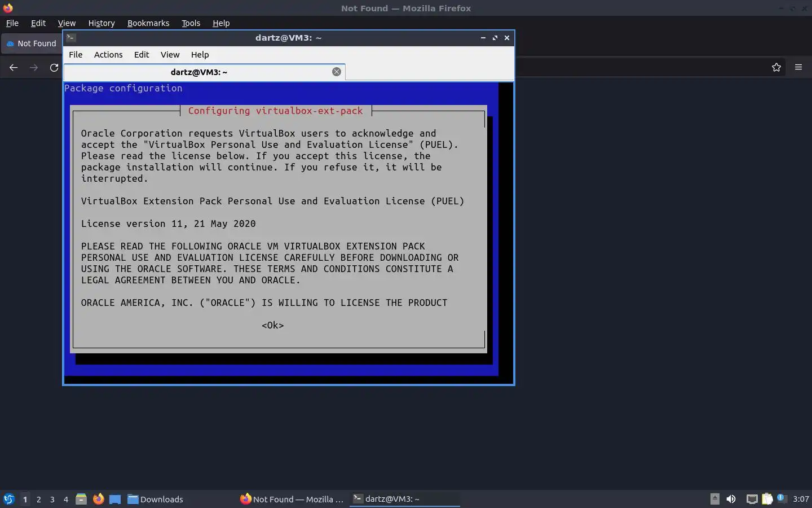The height and width of the screenshot is (508, 812).
Task: Click the Firefox logo in title bar
Action: coord(8,8)
